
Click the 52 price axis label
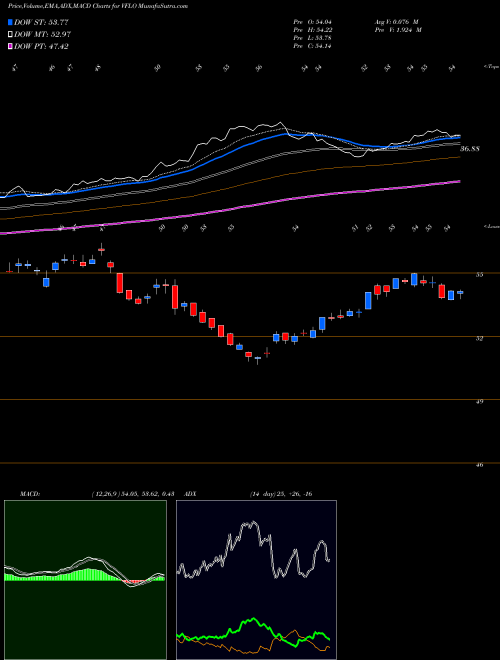479,338
